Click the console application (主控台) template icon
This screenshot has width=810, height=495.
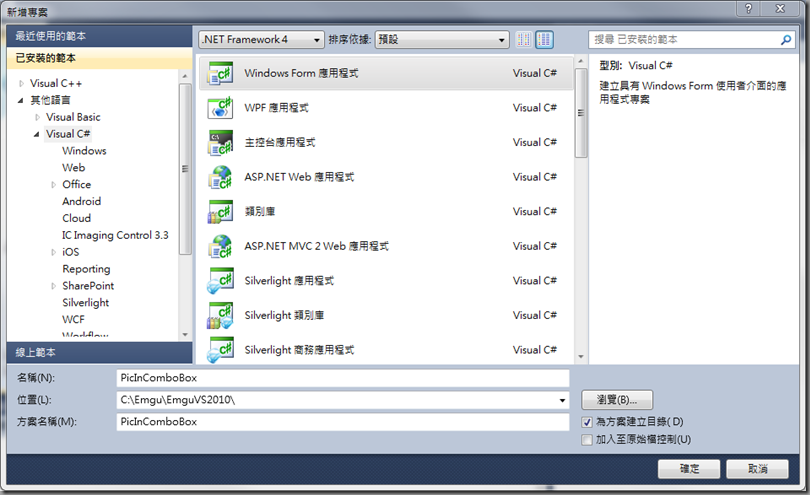point(221,143)
